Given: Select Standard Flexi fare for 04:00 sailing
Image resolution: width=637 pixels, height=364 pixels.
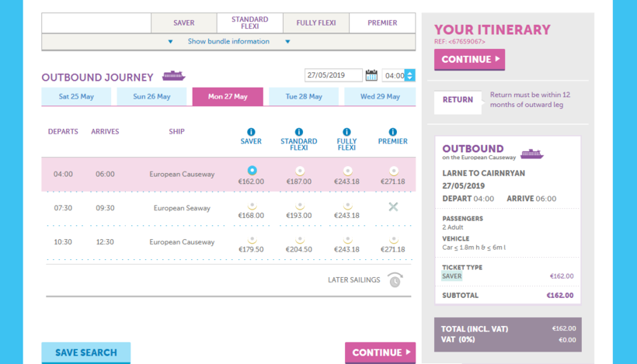Looking at the screenshot, I should click(x=299, y=171).
